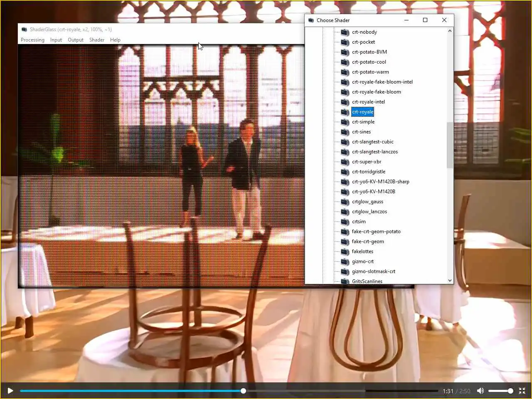Click the icon beside crt-super-xbr

coord(345,162)
